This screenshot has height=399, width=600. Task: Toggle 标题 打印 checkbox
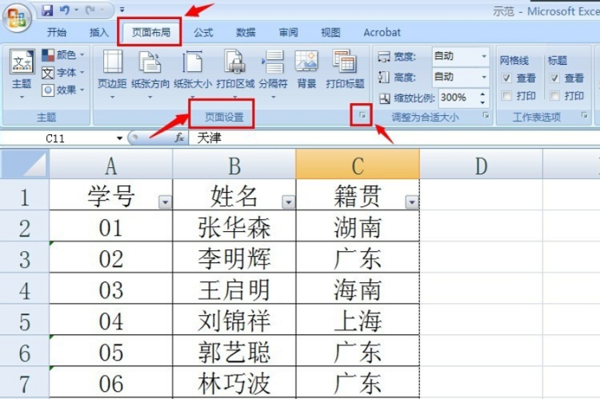click(554, 96)
